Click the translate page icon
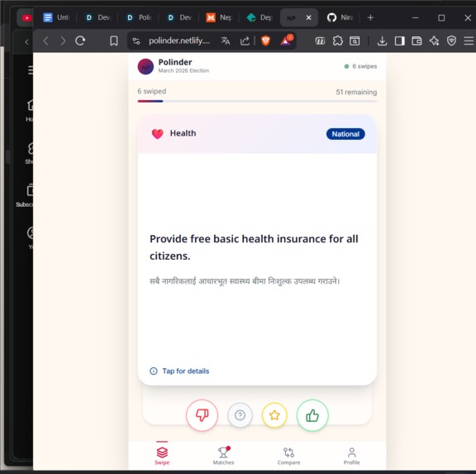The height and width of the screenshot is (474, 476). coord(226,41)
